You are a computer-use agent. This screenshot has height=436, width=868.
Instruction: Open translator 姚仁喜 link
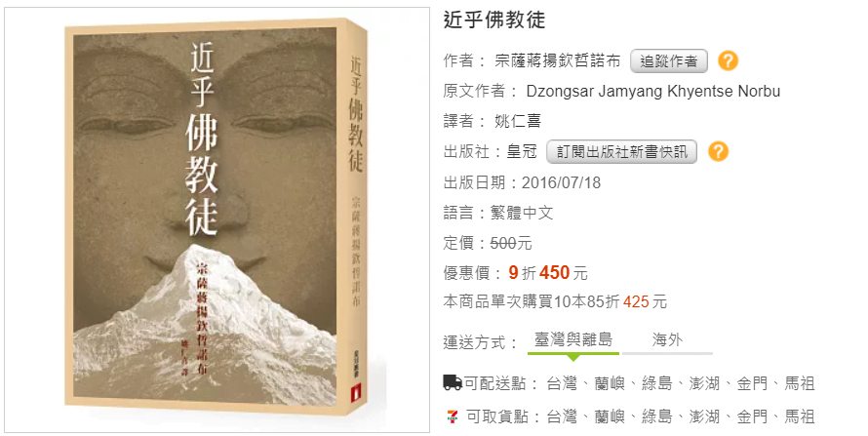pyautogui.click(x=518, y=121)
